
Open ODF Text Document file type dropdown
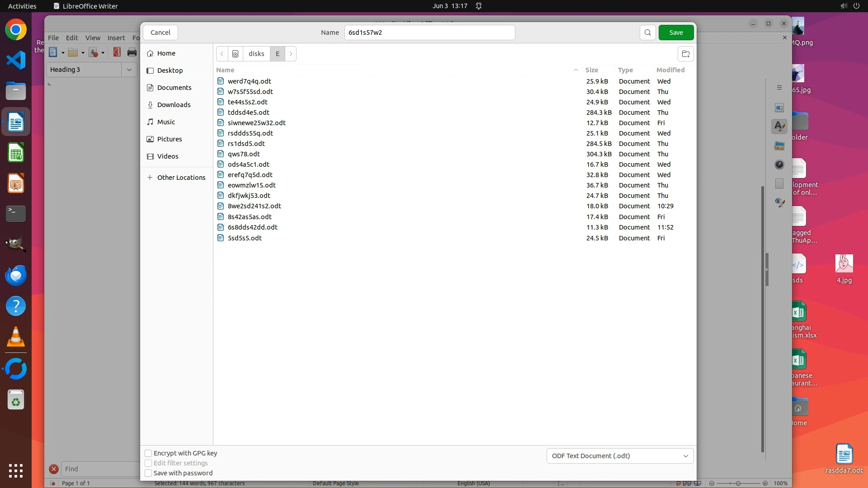(x=619, y=456)
